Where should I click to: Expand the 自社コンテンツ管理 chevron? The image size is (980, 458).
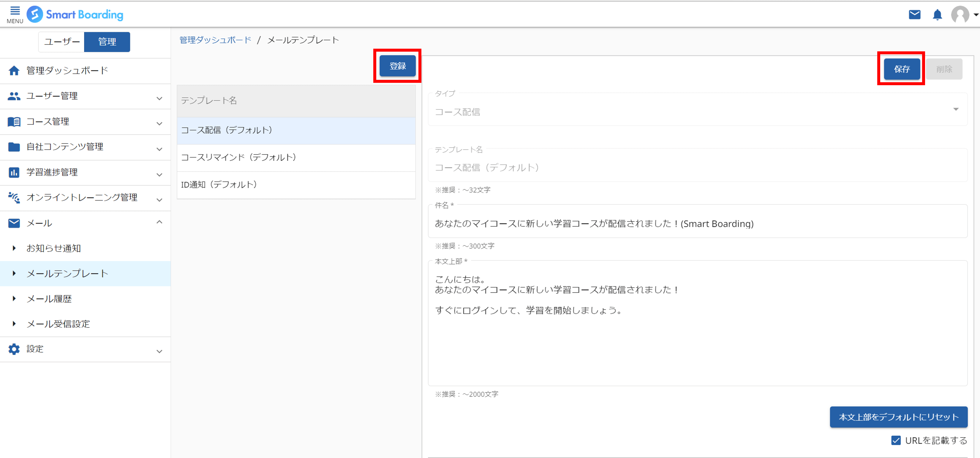tap(159, 149)
